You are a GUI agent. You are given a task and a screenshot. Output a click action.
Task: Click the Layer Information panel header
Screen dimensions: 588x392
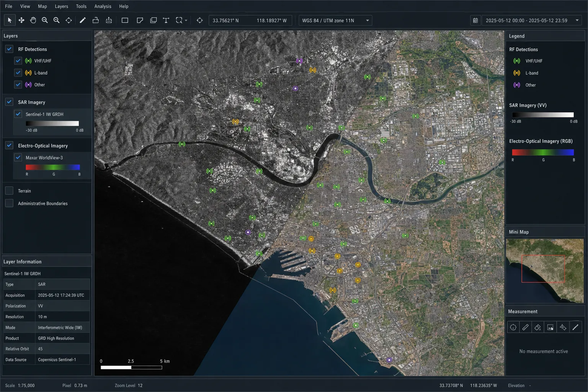point(47,261)
